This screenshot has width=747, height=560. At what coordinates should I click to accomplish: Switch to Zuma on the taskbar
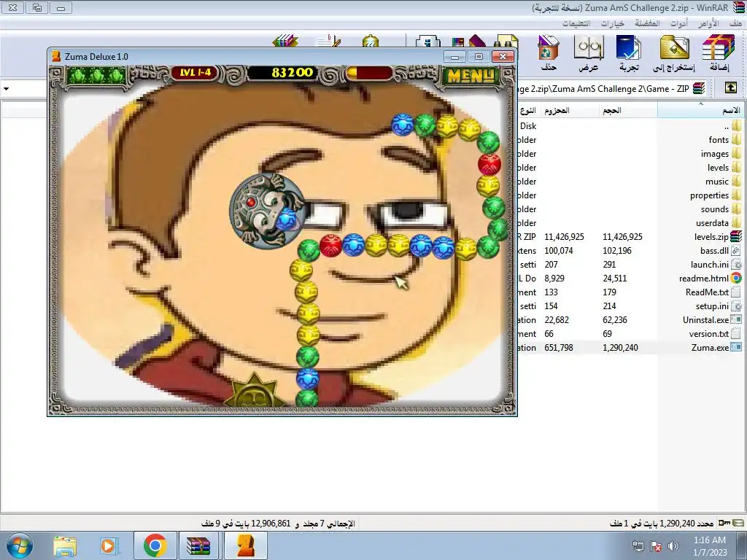(245, 545)
